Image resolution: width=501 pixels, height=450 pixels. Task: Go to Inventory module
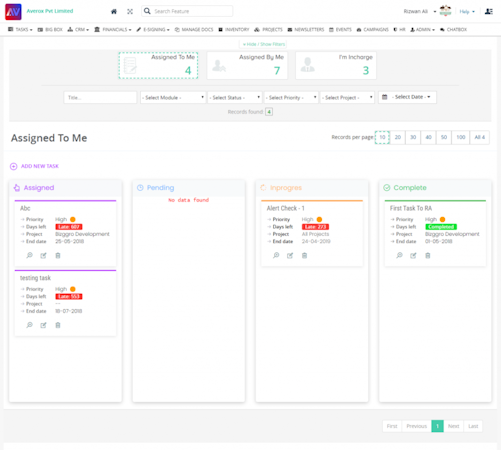tap(234, 29)
